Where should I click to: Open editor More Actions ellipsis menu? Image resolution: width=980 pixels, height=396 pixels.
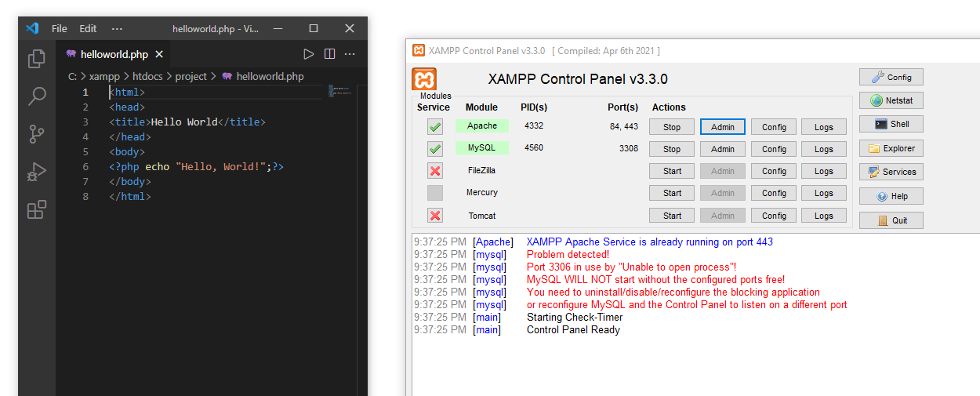350,54
